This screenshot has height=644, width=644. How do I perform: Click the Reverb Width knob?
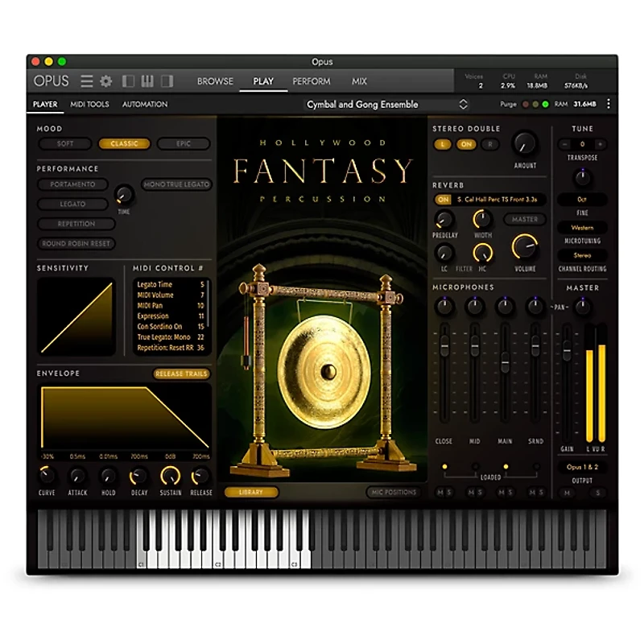click(x=482, y=219)
